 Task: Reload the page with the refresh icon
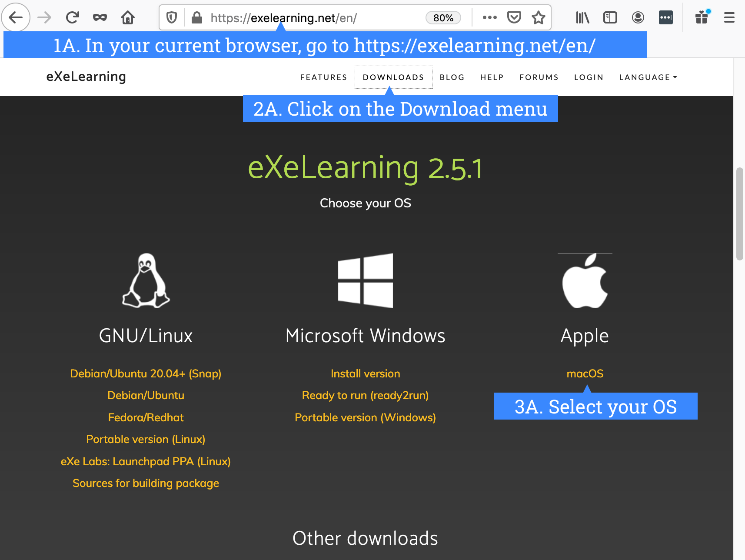coord(72,17)
